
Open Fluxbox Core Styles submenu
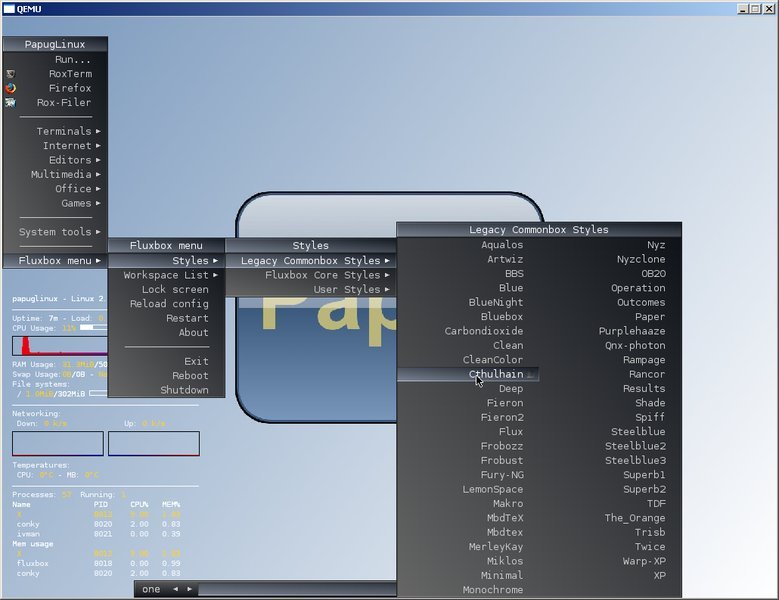(x=311, y=275)
